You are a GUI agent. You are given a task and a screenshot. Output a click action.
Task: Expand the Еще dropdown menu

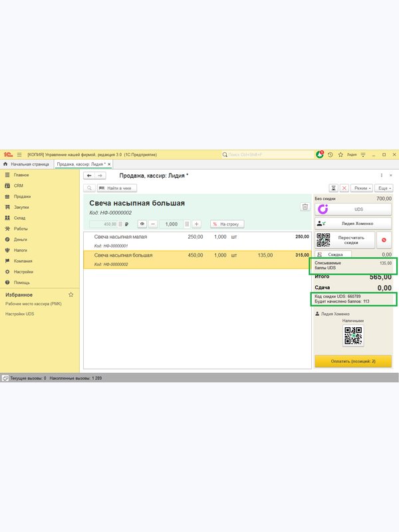tap(384, 188)
